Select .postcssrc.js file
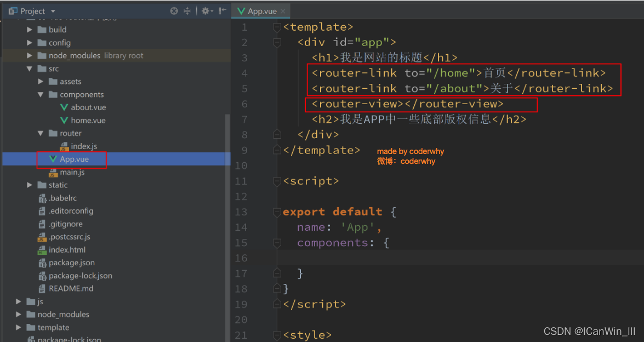This screenshot has width=644, height=342. coord(70,236)
